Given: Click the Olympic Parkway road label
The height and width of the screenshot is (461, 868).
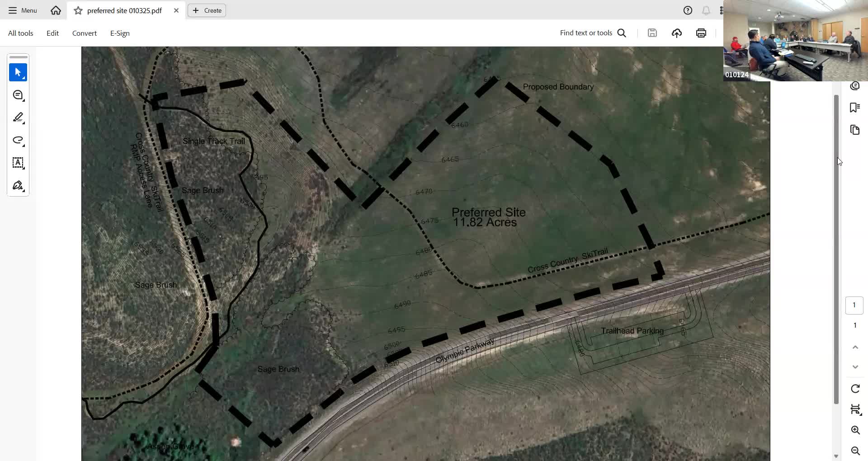Looking at the screenshot, I should (465, 351).
